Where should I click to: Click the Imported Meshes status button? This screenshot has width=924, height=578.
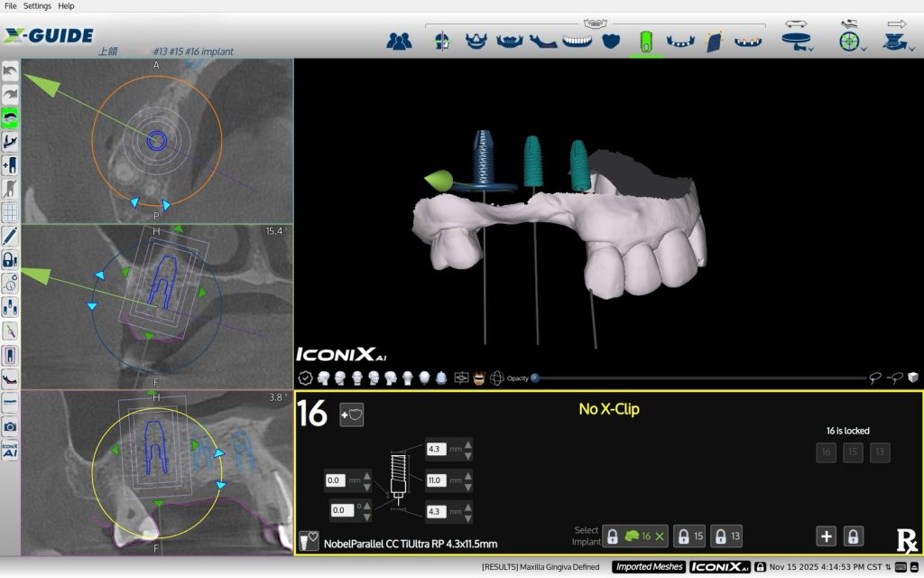click(648, 567)
